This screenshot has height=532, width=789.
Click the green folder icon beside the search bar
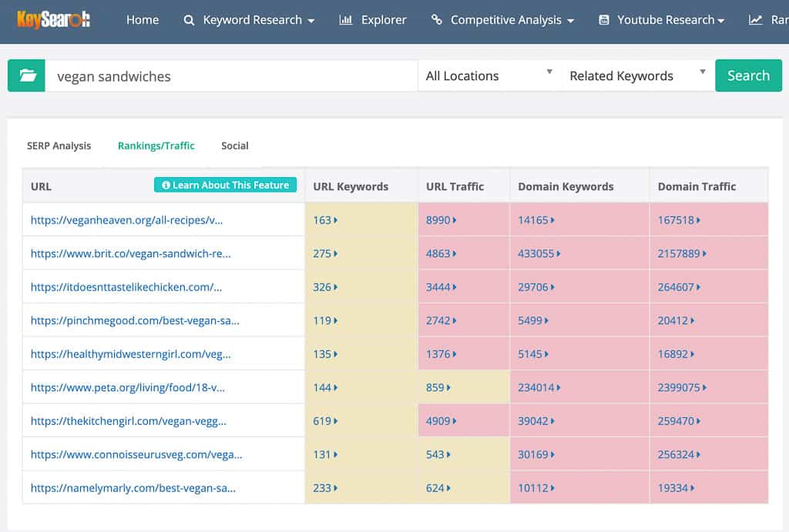25,75
